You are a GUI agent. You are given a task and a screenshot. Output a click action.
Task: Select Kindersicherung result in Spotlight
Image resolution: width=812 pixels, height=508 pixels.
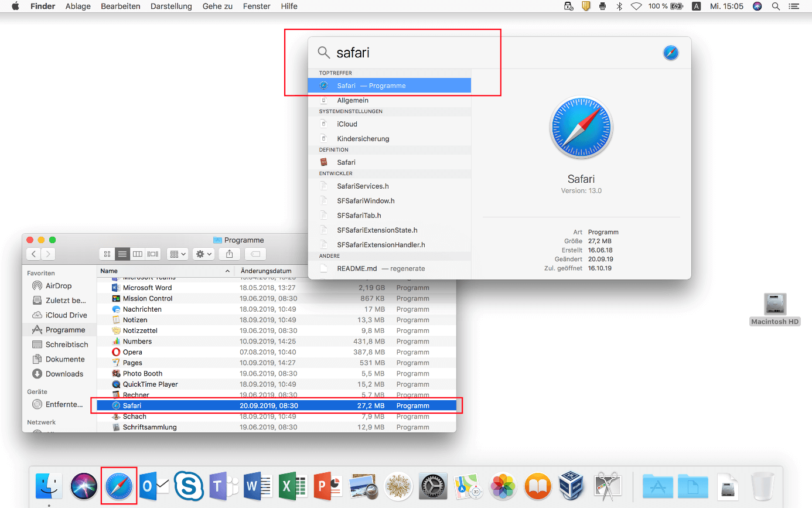(x=390, y=139)
